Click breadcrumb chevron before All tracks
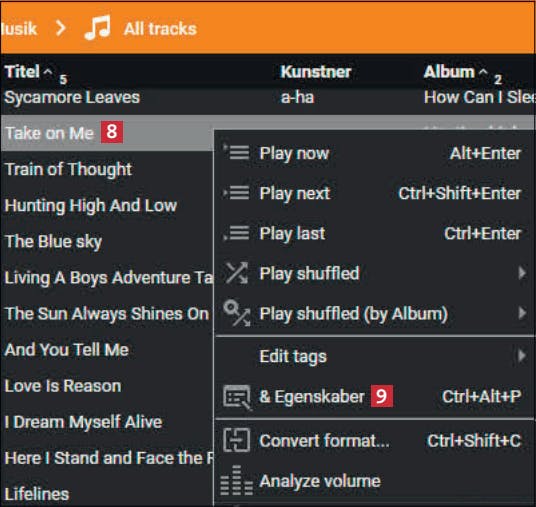 pos(61,28)
